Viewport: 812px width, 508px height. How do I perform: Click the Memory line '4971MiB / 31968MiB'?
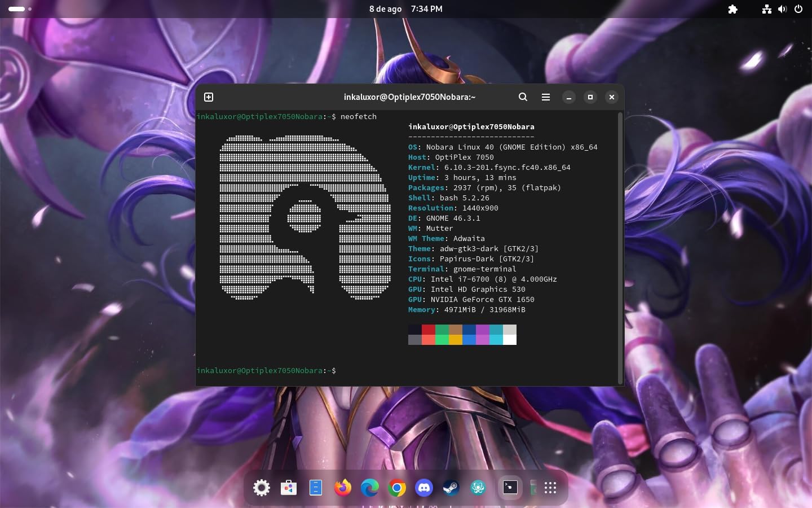467,309
